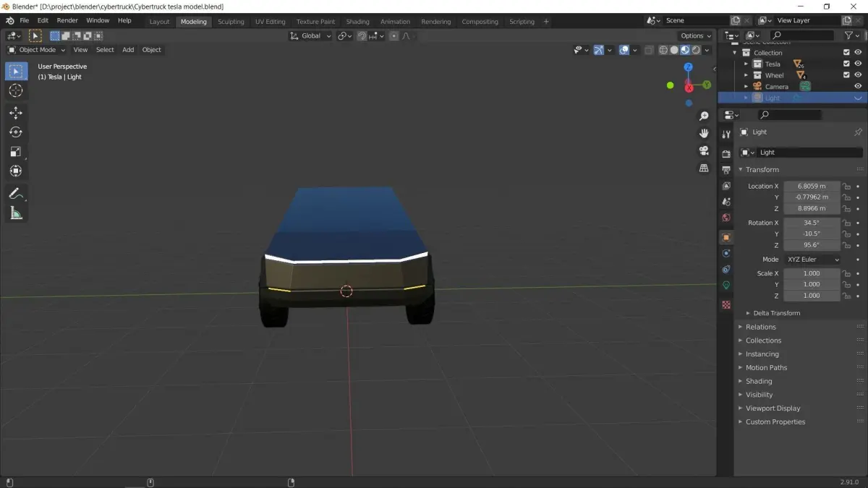
Task: Switch to the Sculpting workspace tab
Action: click(x=231, y=22)
